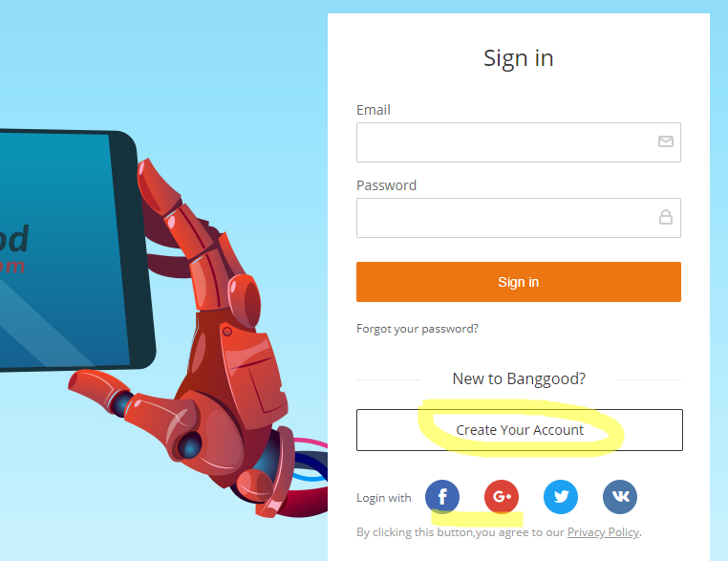Click the Login with label
728x561 pixels.
coord(383,498)
